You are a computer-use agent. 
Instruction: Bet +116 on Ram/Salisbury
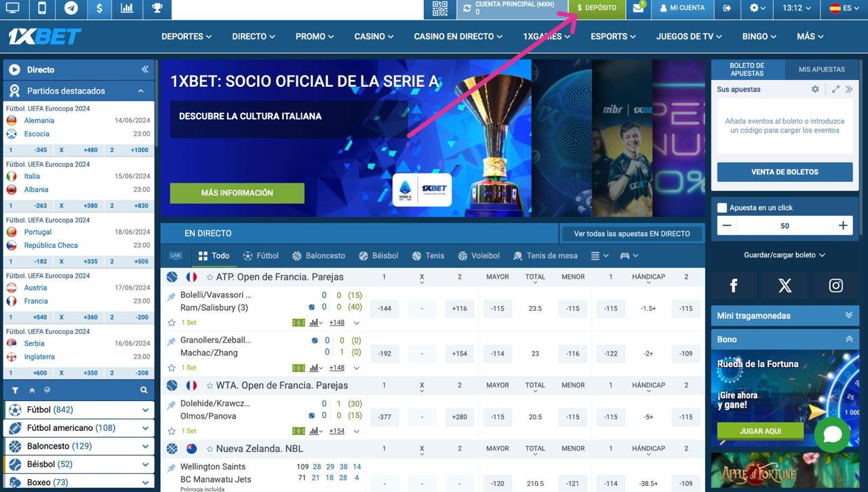[460, 309]
